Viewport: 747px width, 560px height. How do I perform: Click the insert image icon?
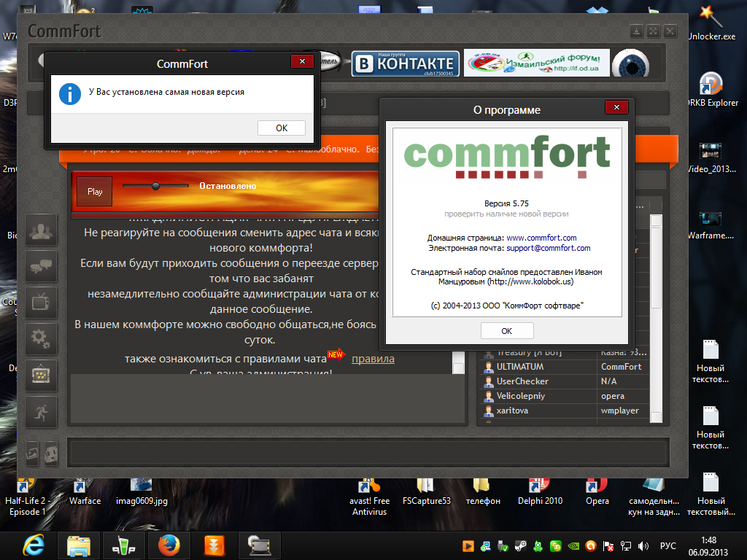[x=32, y=453]
